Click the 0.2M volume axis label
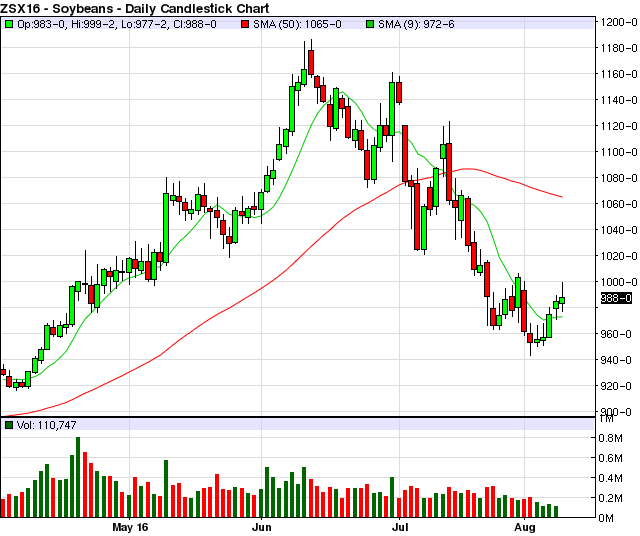This screenshot has width=640, height=536. 610,498
